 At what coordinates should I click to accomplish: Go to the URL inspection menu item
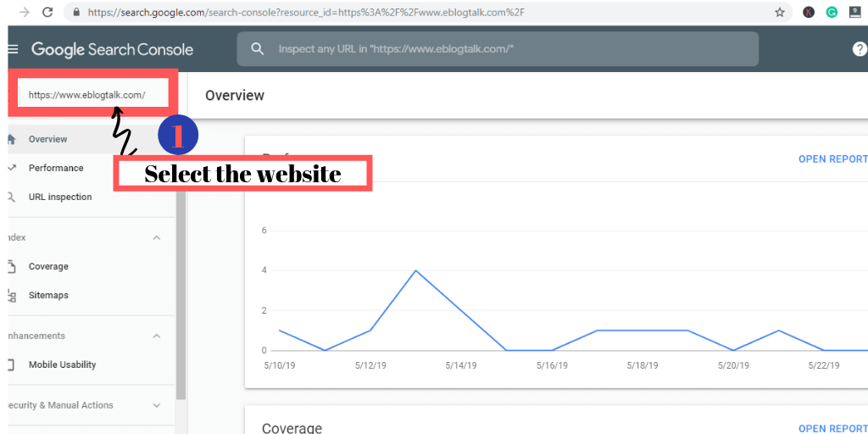coord(60,197)
